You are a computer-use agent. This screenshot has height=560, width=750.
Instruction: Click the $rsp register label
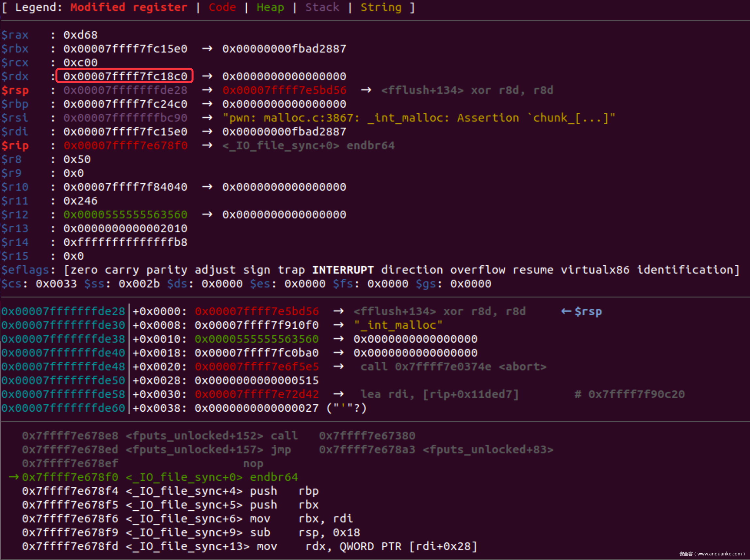pos(15,90)
